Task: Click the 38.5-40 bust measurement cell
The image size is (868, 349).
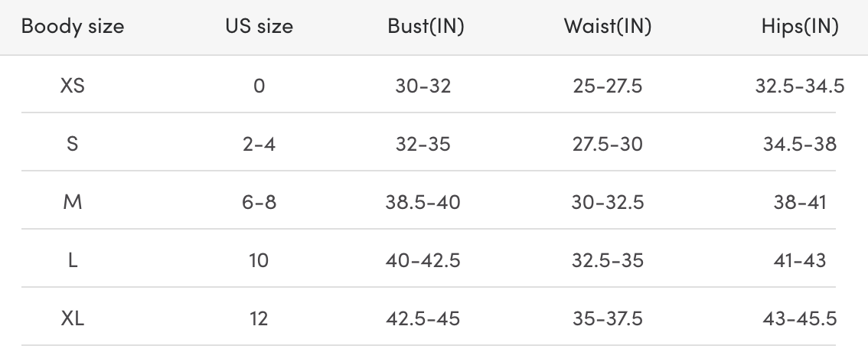Action: (423, 202)
